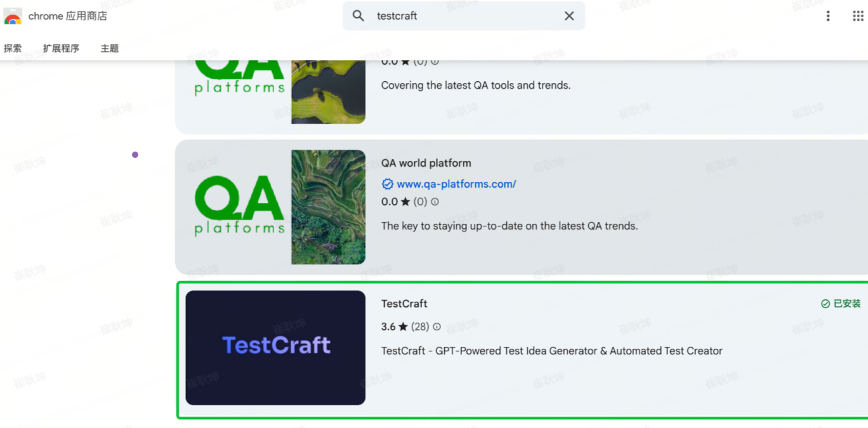Click the verified publisher badge near qa-platforms.com
The width and height of the screenshot is (868, 428).
388,184
